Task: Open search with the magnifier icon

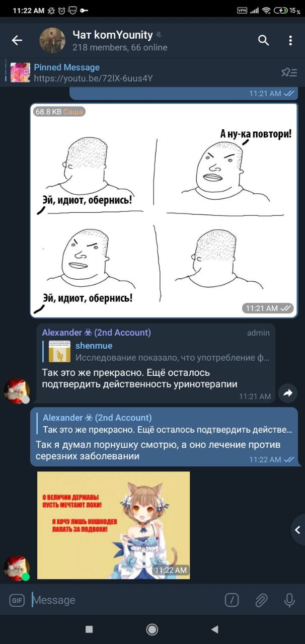Action: pos(264,40)
